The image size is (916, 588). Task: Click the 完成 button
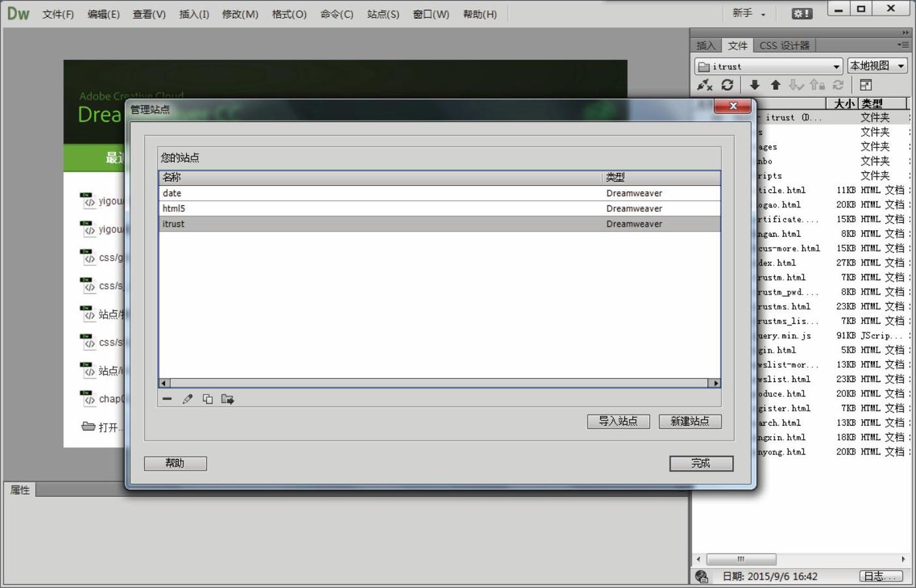pyautogui.click(x=701, y=463)
